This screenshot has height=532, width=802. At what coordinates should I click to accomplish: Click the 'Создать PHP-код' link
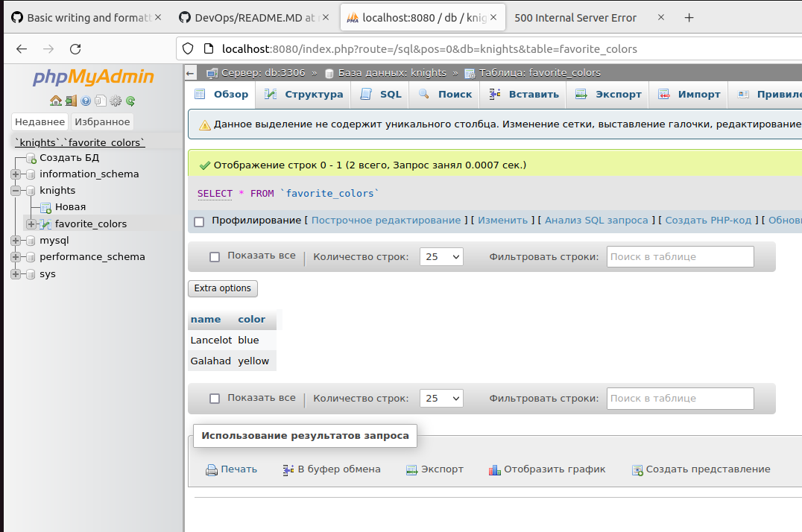[x=709, y=221]
